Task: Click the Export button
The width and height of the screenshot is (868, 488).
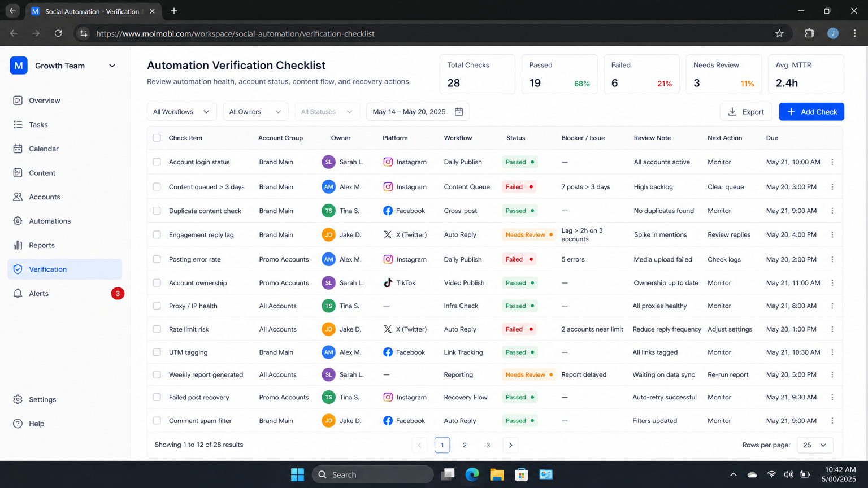Action: point(746,112)
